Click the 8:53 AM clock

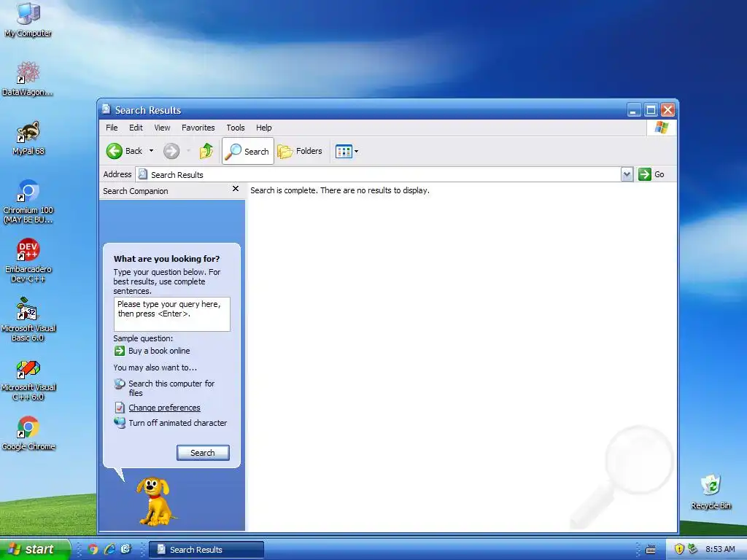coord(720,549)
